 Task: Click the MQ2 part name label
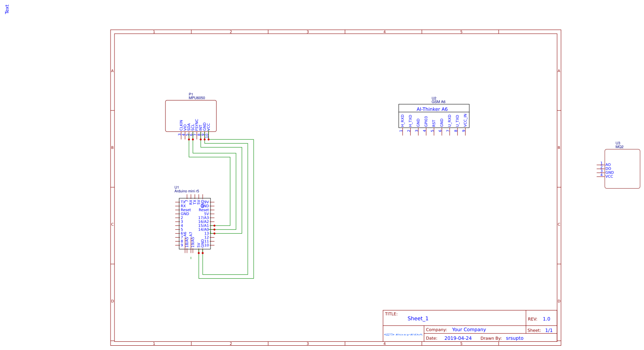[x=619, y=147]
